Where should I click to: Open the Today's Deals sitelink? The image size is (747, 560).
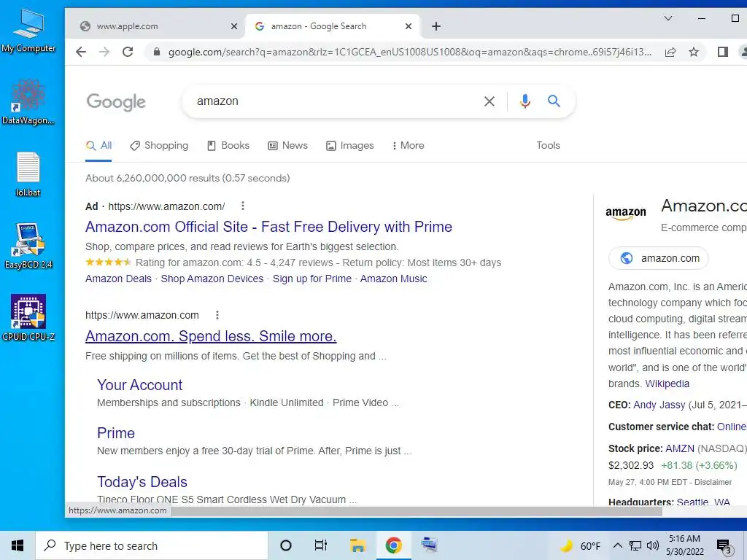point(142,482)
